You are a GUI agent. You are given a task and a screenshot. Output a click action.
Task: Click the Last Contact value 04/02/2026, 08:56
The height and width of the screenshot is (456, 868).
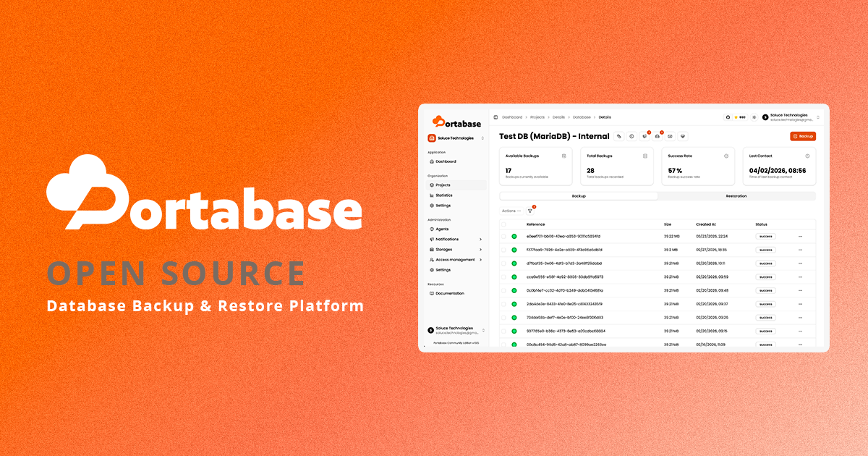(778, 171)
